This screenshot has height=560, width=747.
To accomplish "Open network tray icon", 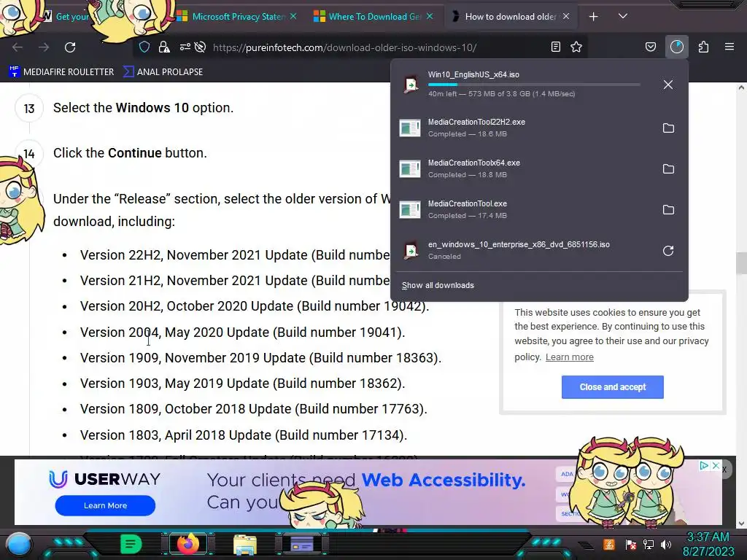I will [649, 544].
